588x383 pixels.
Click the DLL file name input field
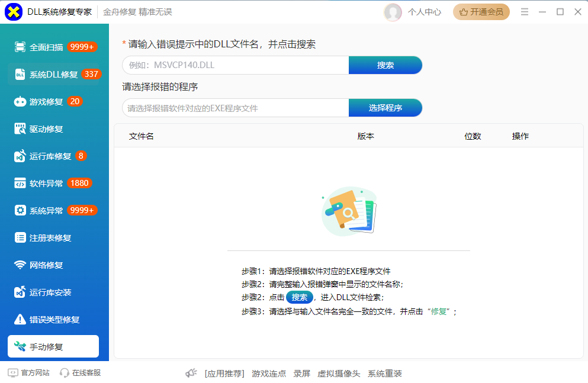[236, 65]
